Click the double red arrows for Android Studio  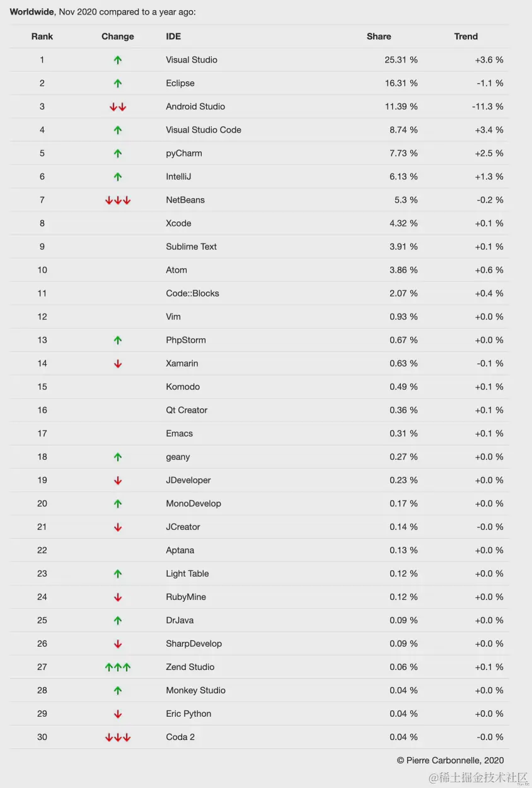pos(118,107)
